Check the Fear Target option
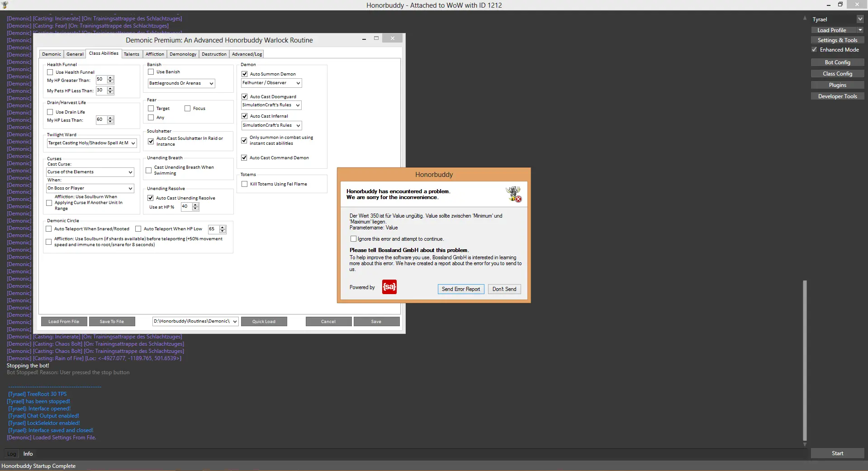The width and height of the screenshot is (868, 471). 151,108
